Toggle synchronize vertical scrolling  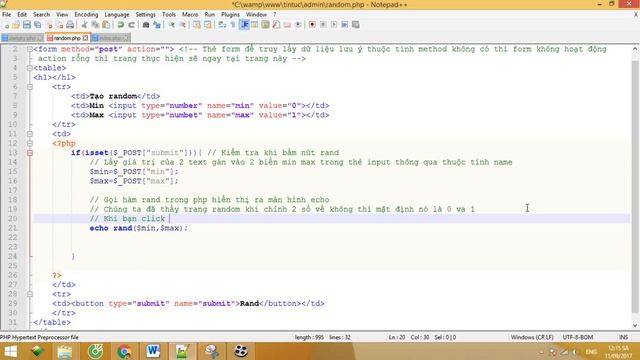(x=197, y=25)
